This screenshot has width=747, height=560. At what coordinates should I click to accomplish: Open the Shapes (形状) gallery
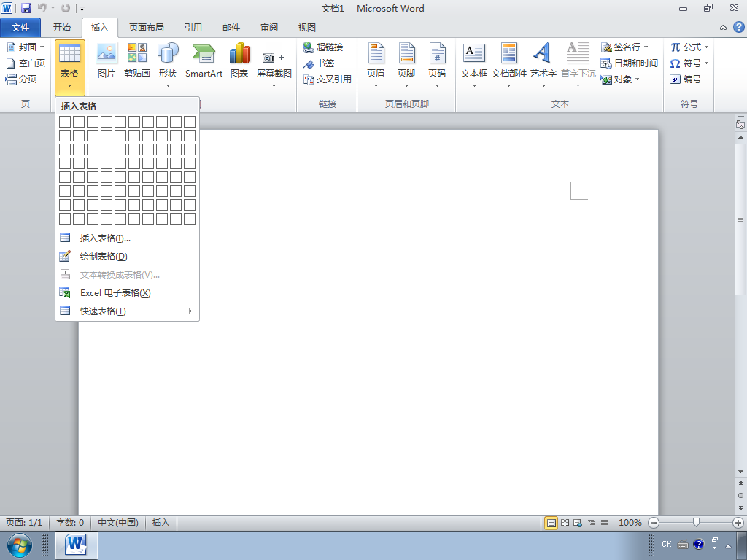pyautogui.click(x=168, y=65)
